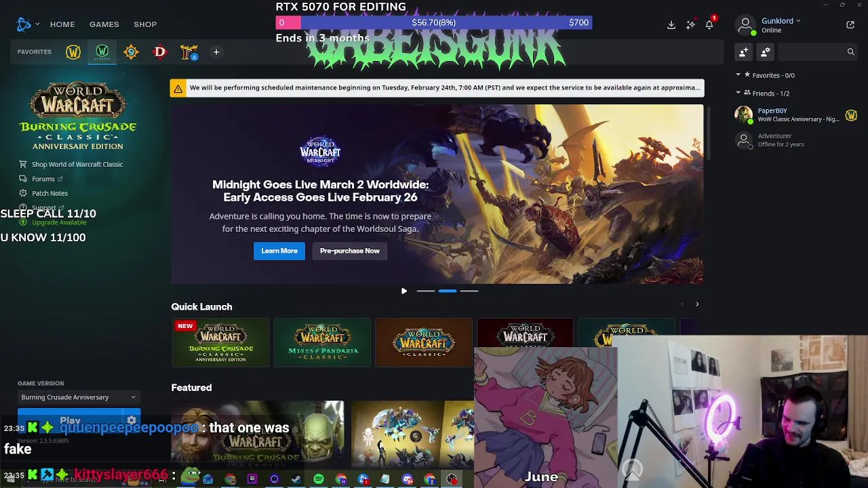Viewport: 868px width, 488px height.
Task: Open the GAMES tab
Action: tap(104, 24)
